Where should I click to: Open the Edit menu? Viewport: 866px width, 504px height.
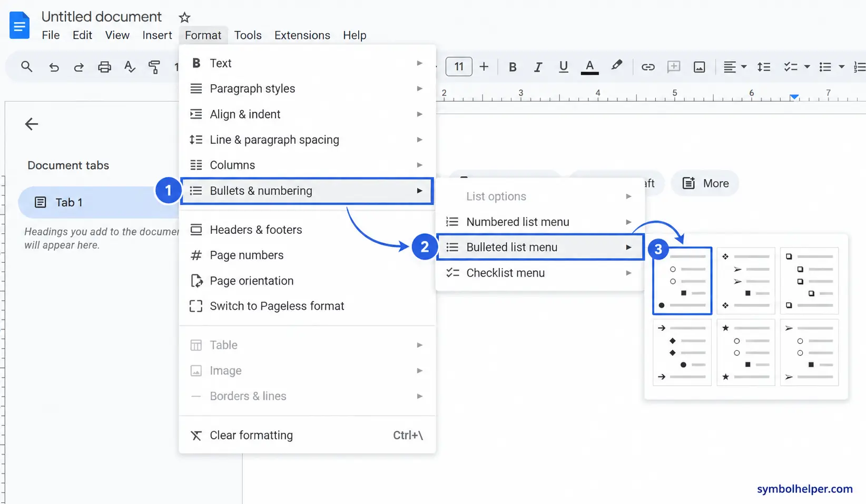click(82, 35)
